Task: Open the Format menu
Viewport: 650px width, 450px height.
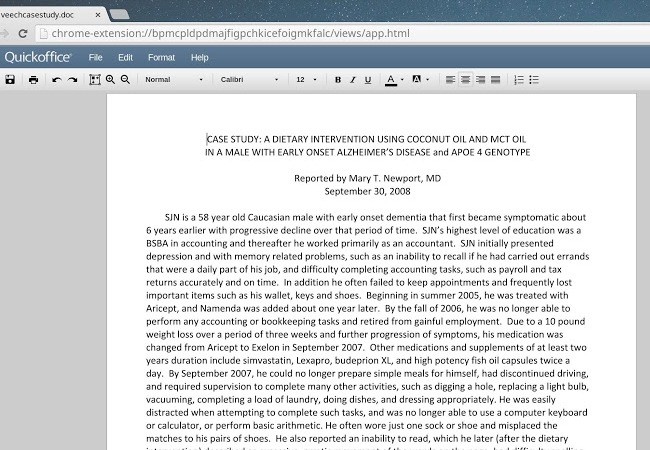Action: [x=161, y=58]
